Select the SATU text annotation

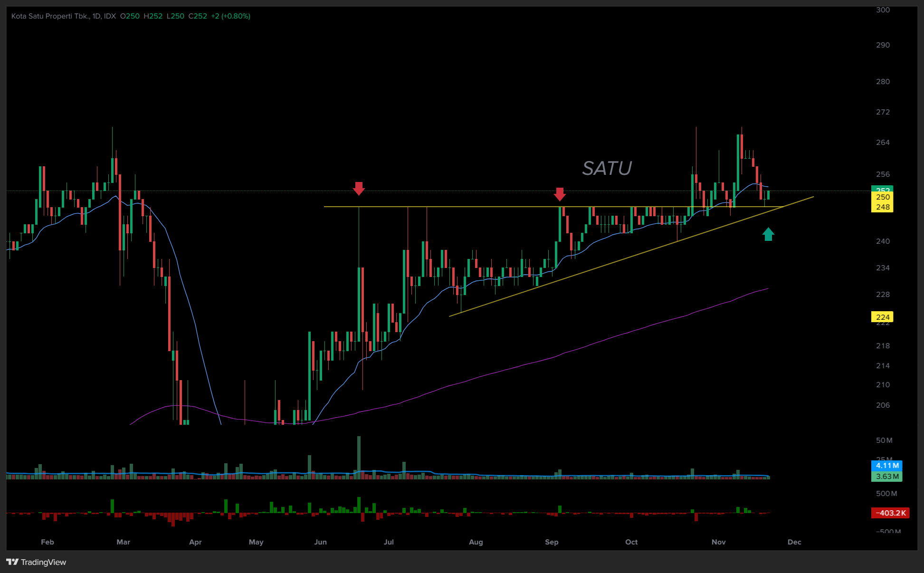click(x=607, y=168)
